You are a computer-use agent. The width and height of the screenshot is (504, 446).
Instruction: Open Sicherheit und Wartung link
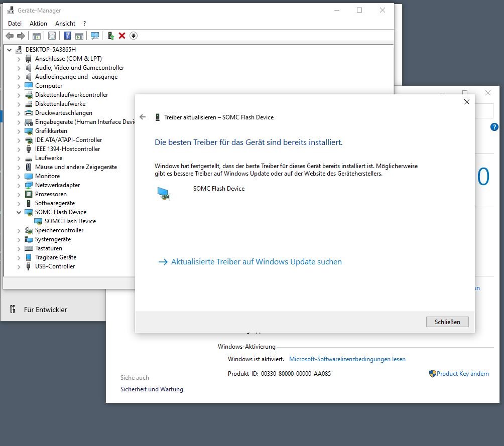pos(152,389)
